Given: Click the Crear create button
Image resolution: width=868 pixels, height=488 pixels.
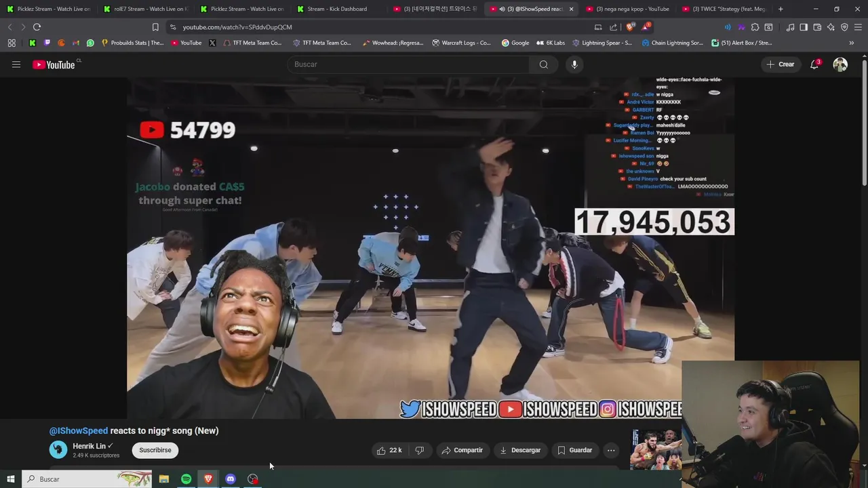Looking at the screenshot, I should tap(780, 64).
